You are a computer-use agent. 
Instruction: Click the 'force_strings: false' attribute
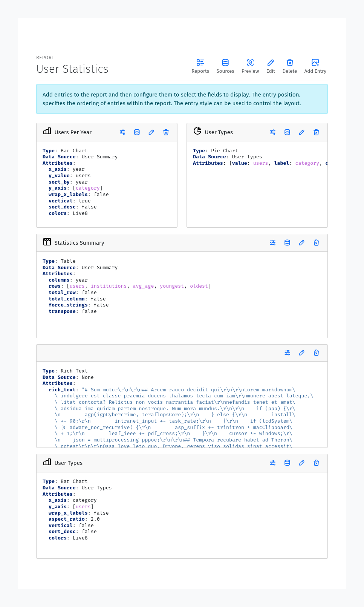point(79,305)
